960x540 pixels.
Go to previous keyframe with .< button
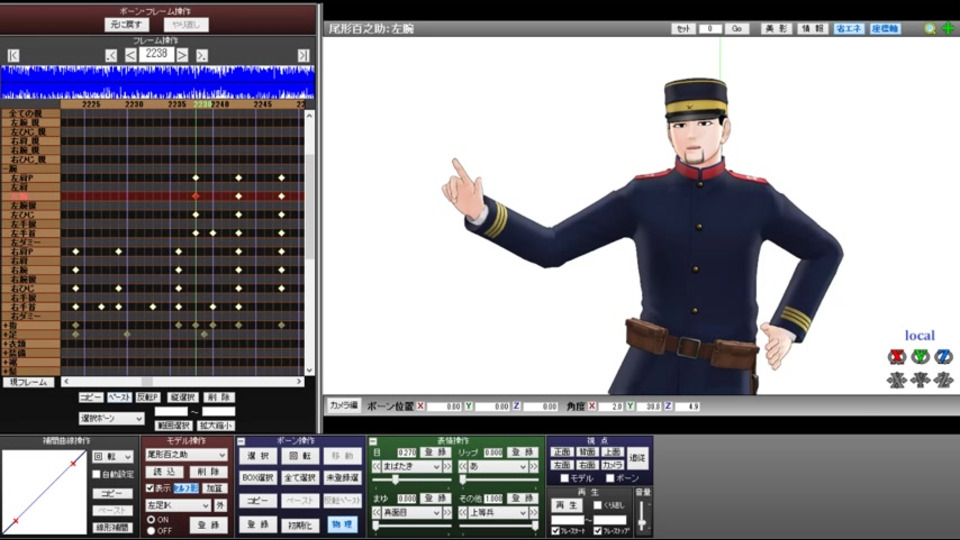coord(111,56)
